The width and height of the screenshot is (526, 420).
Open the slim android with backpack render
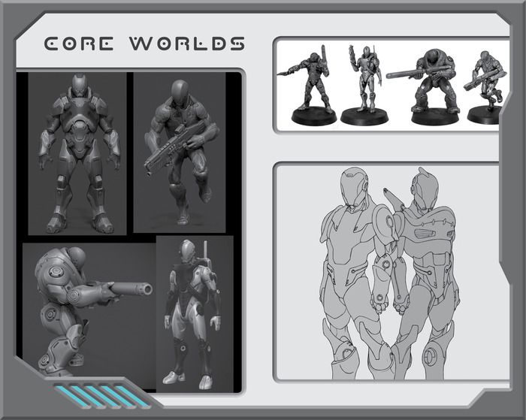pyautogui.click(x=195, y=314)
